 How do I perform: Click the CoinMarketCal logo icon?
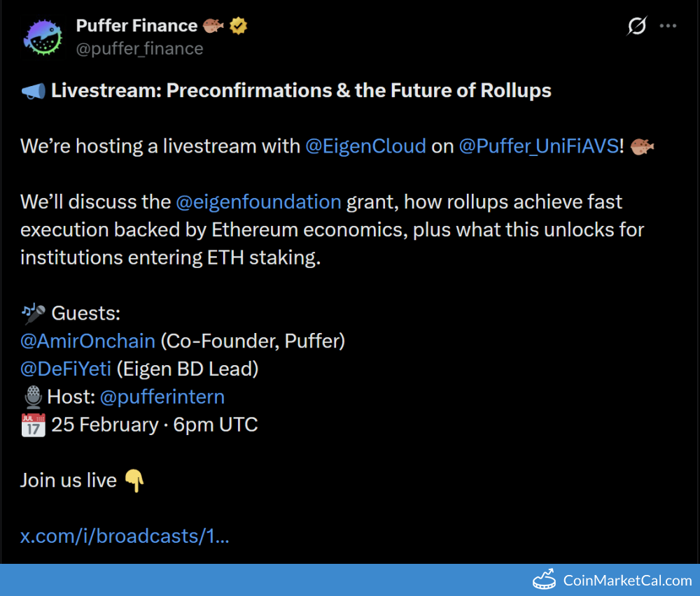tap(544, 581)
